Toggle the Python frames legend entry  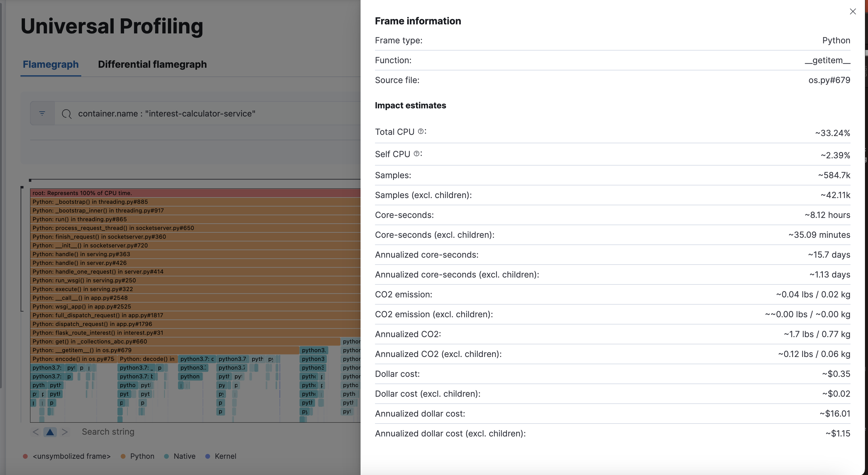[142, 456]
